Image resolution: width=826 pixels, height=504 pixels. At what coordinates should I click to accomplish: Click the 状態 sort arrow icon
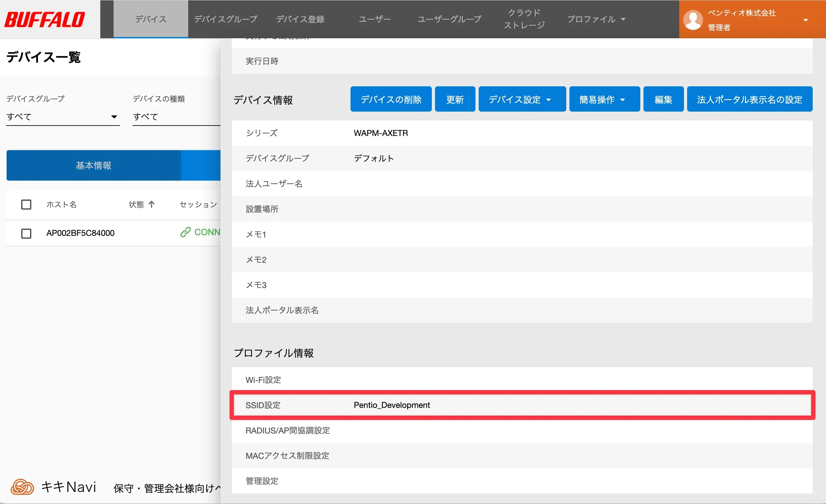point(152,204)
